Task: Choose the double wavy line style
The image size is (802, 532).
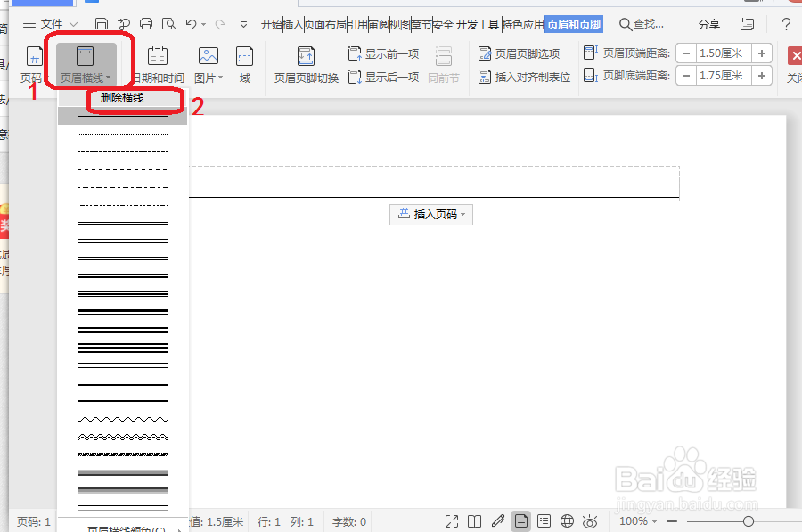Action: 122,438
